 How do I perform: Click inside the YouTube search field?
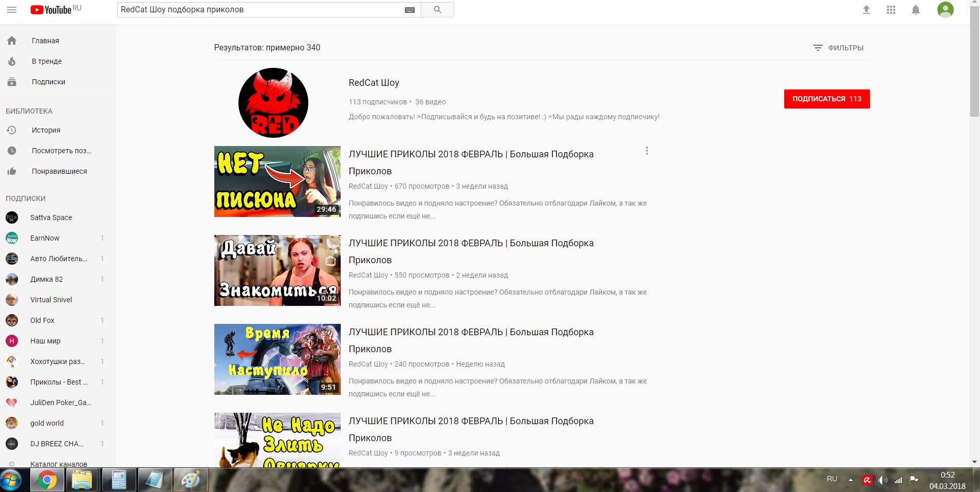coord(261,10)
